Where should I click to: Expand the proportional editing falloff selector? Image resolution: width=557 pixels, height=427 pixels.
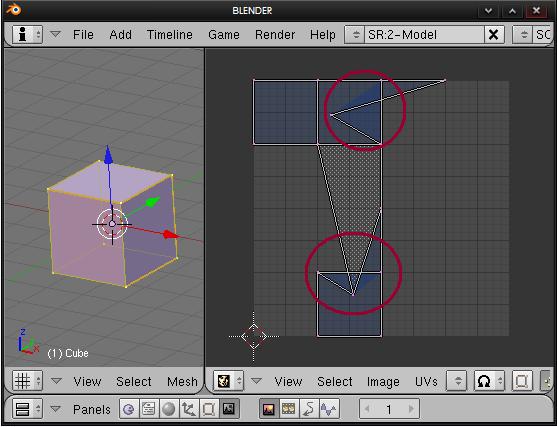[489, 381]
